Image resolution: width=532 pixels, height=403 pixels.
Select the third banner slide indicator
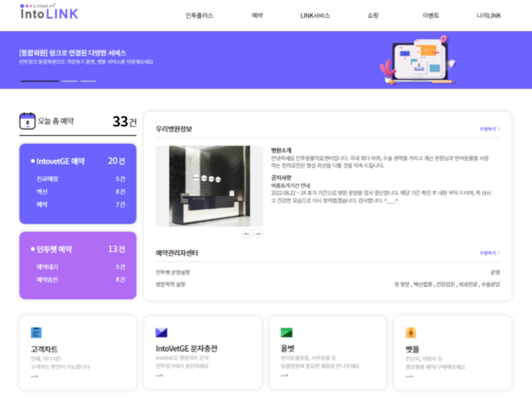88,81
